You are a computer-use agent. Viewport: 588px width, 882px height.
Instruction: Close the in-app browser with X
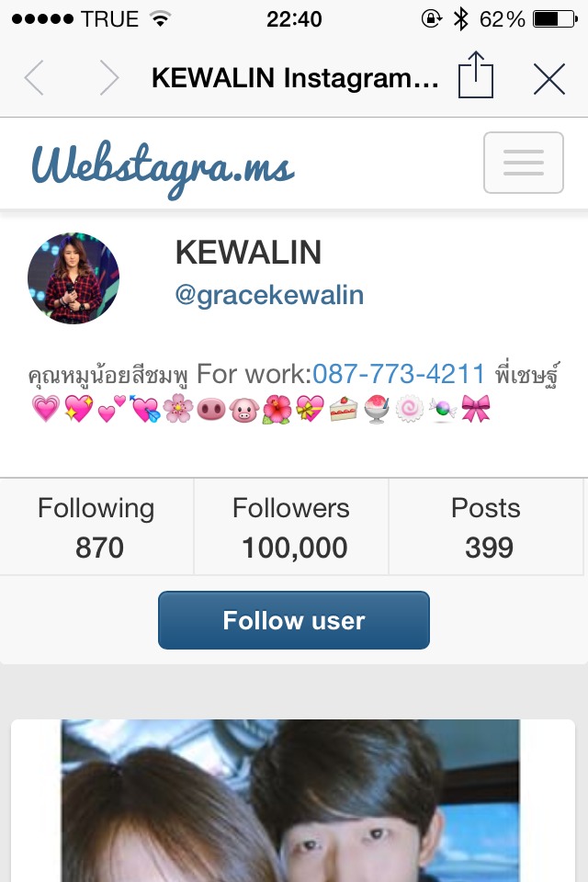click(549, 79)
